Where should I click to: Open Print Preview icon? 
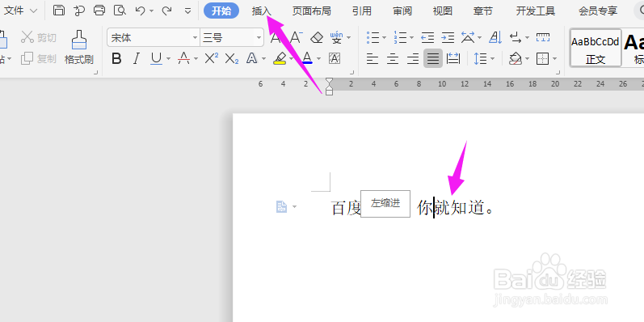pos(120,11)
